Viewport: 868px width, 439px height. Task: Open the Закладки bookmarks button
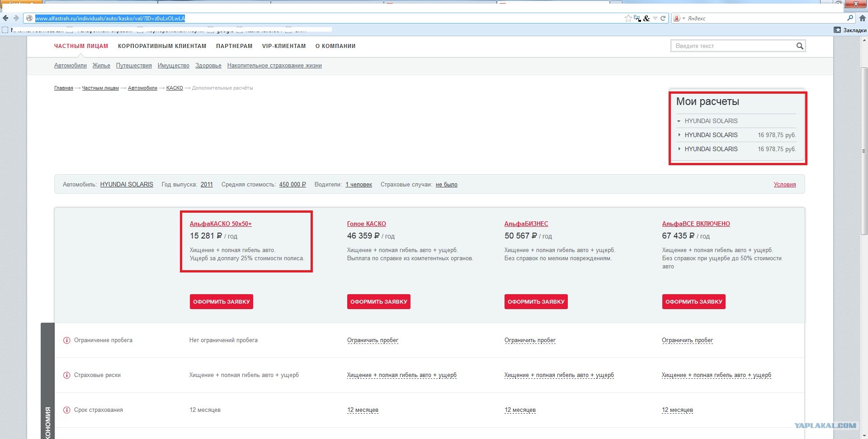(x=850, y=30)
